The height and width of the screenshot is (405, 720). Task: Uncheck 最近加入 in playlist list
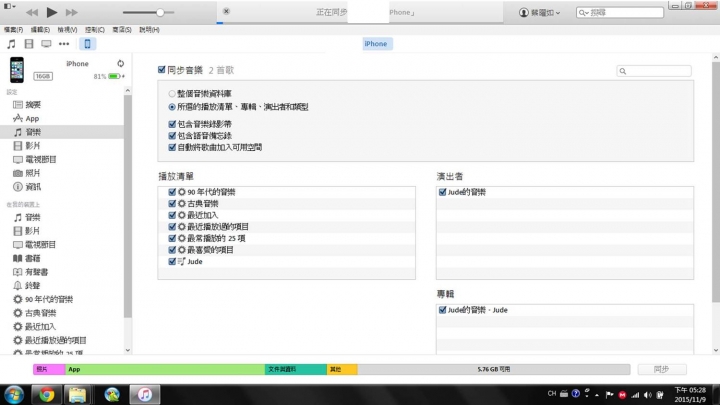[172, 215]
